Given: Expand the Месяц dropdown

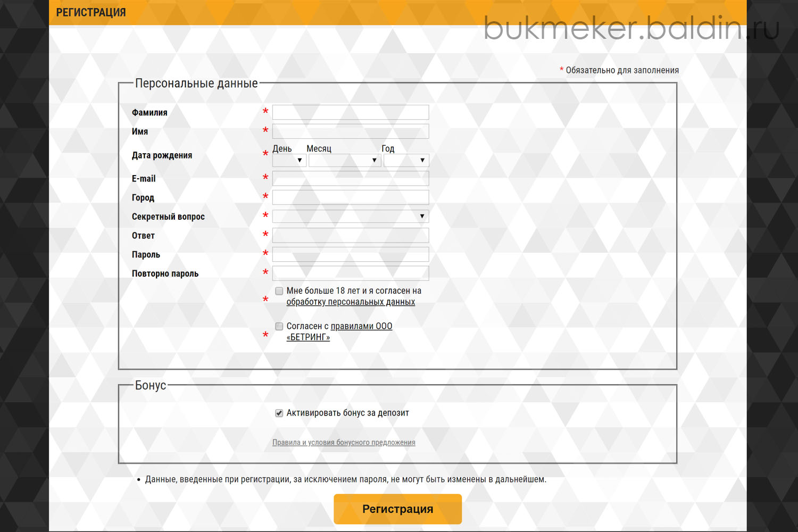Looking at the screenshot, I should (345, 160).
